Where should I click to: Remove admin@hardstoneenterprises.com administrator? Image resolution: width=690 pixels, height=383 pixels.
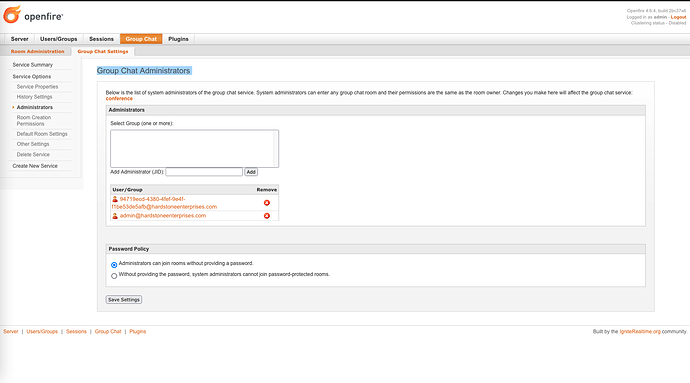[267, 216]
